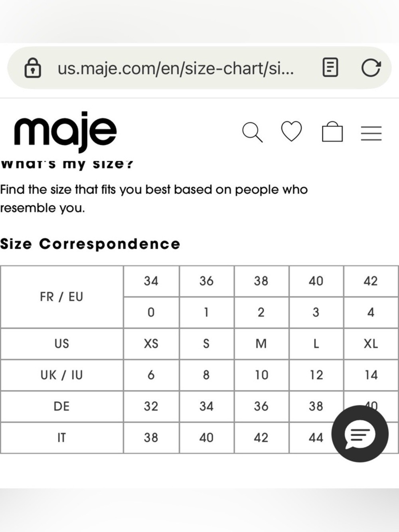399x532 pixels.
Task: Tap the lock icon in address bar
Action: 33,68
